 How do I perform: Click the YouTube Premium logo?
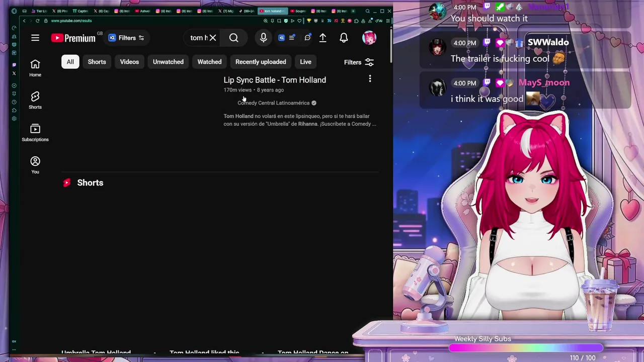tap(73, 38)
